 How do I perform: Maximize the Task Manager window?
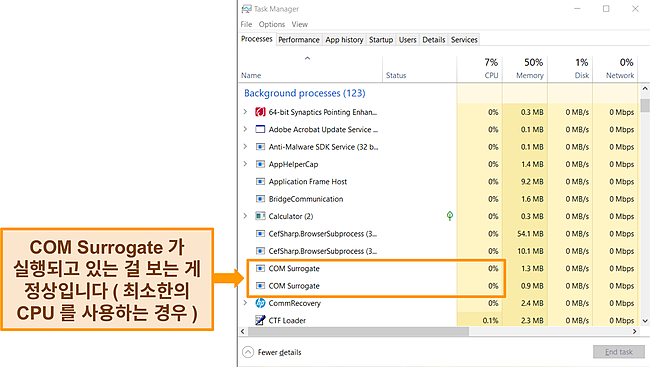[x=606, y=9]
